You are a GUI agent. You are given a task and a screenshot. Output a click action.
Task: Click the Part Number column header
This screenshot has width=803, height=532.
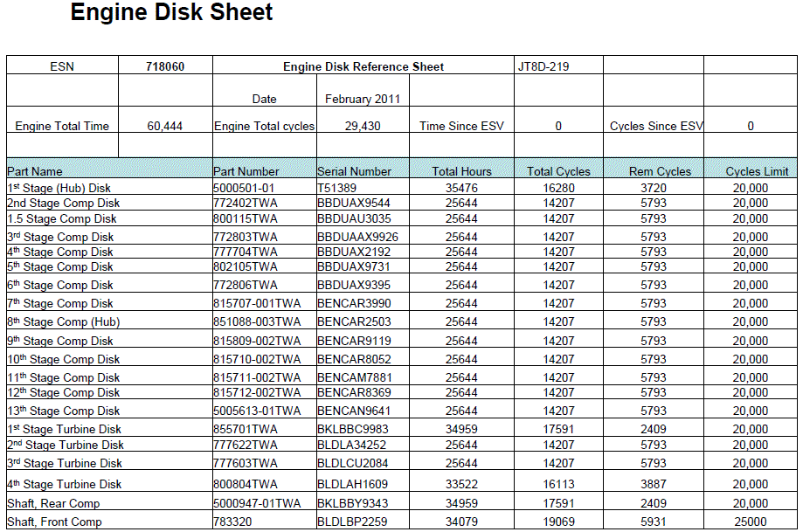[x=246, y=171]
